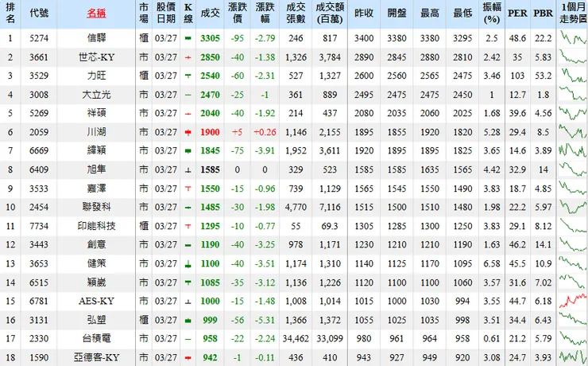Open the K-line icon for 穎崴
588x366 pixels.
tap(188, 282)
